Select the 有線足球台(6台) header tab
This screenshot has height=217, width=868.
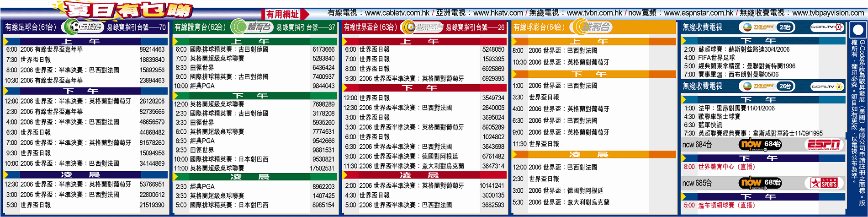pyautogui.click(x=31, y=27)
